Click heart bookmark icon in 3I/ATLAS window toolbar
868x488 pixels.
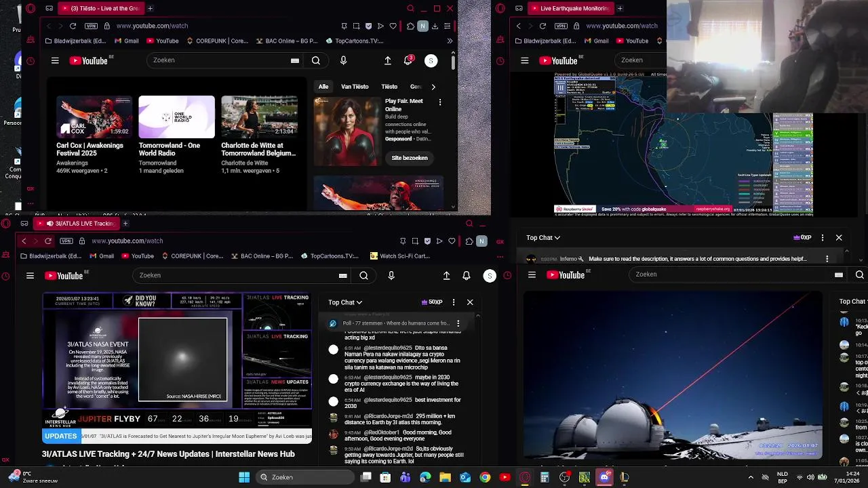pos(452,241)
